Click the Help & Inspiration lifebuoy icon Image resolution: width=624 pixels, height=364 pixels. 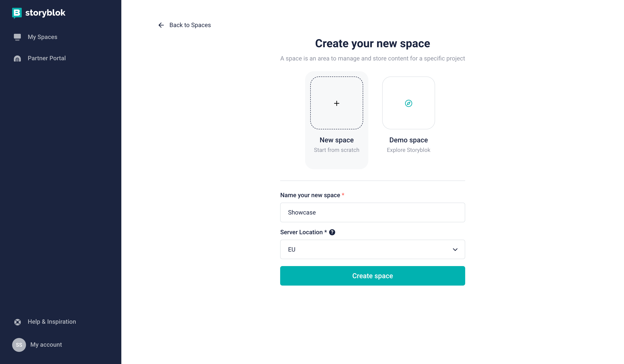click(x=18, y=322)
